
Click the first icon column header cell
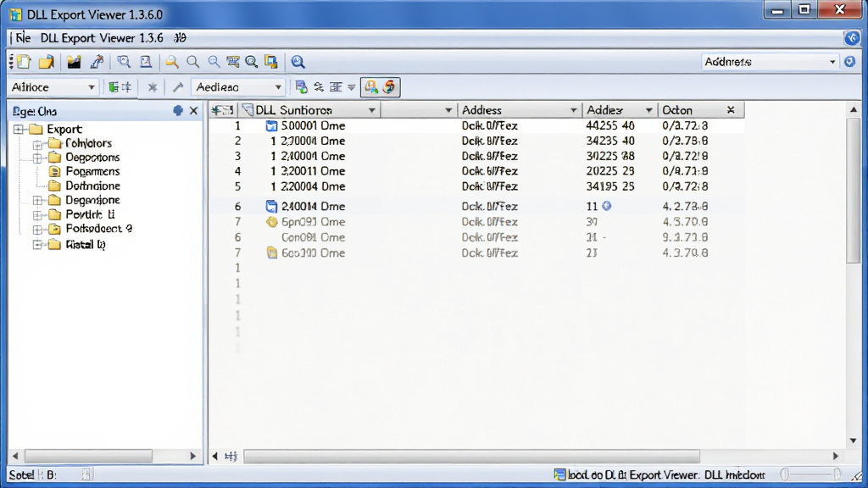click(x=223, y=110)
